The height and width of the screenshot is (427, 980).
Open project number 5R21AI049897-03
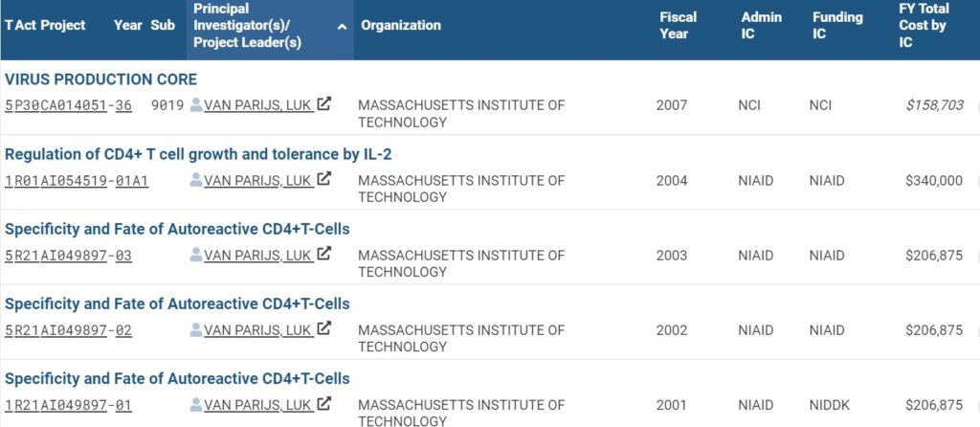tap(68, 256)
